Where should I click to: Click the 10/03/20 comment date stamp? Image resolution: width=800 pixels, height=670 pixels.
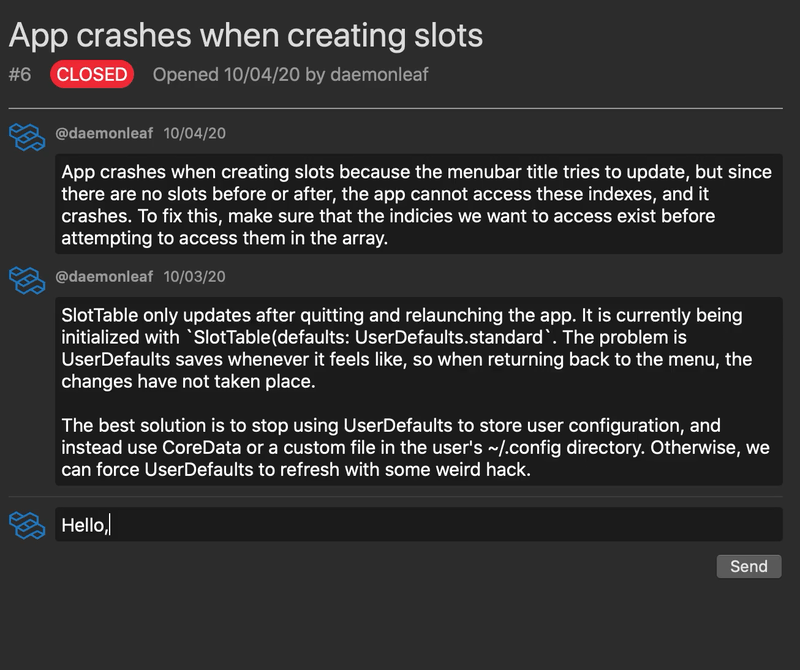(194, 277)
